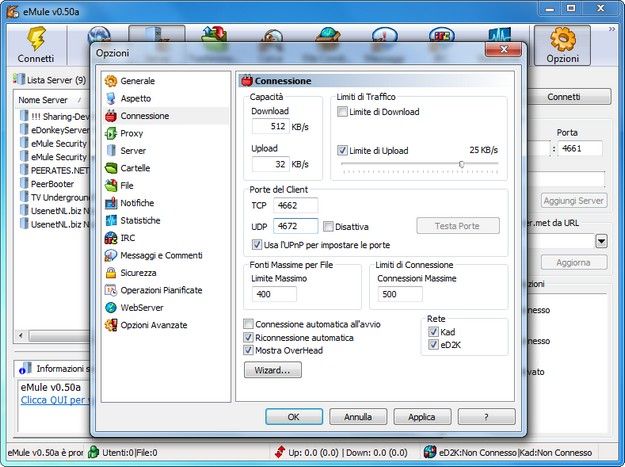625x467 pixels.
Task: Click the users icon in status bar
Action: (93, 452)
